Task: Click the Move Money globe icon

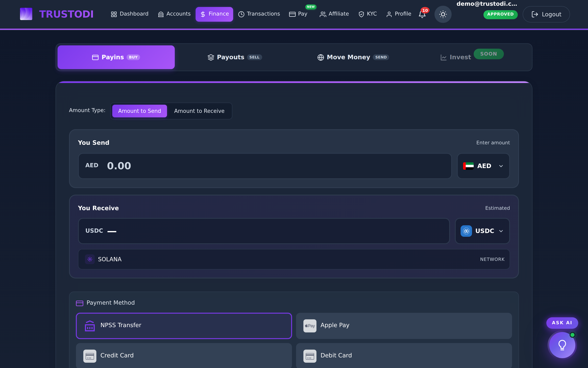Action: pyautogui.click(x=321, y=57)
